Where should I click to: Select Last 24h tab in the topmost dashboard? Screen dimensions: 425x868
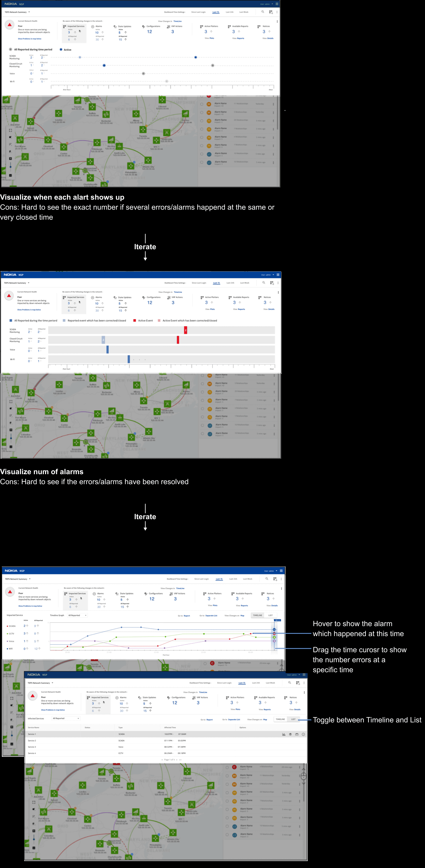[229, 12]
